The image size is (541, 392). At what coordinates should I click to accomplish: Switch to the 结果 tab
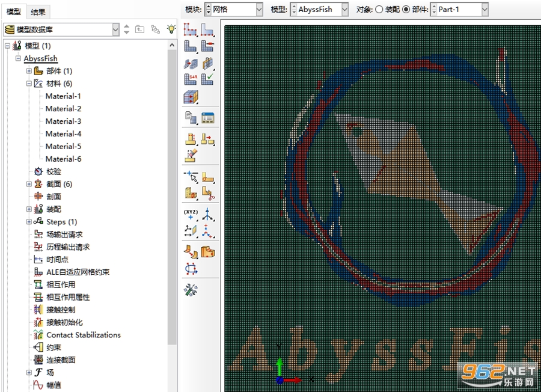coord(38,12)
